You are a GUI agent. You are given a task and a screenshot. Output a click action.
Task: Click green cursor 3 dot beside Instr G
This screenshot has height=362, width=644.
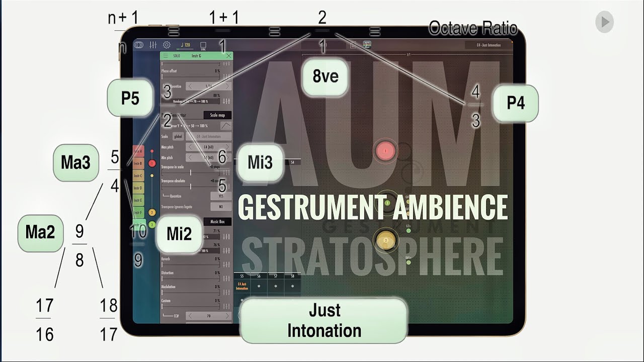click(x=152, y=225)
